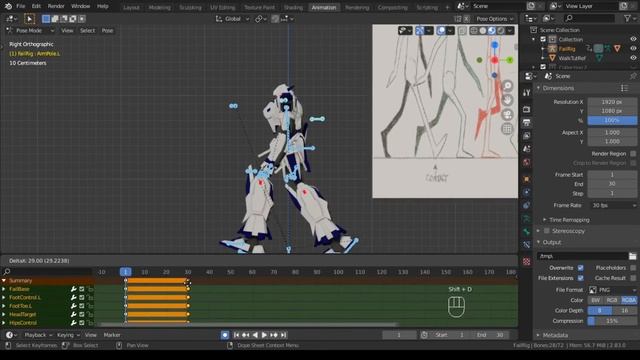Image resolution: width=640 pixels, height=360 pixels.
Task: Enable the Cache Result checkbox
Action: (x=633, y=278)
